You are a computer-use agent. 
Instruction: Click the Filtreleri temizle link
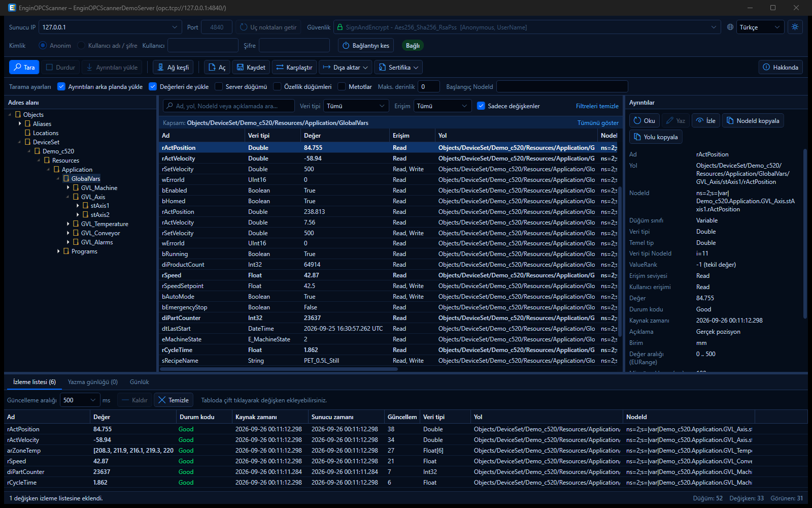point(597,106)
